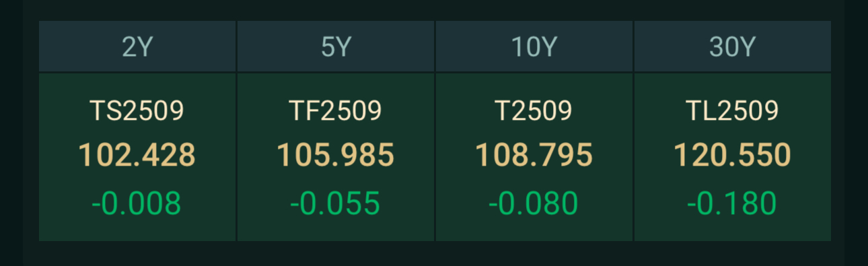The image size is (868, 266).
Task: Select the 10Y column header
Action: [x=534, y=46]
